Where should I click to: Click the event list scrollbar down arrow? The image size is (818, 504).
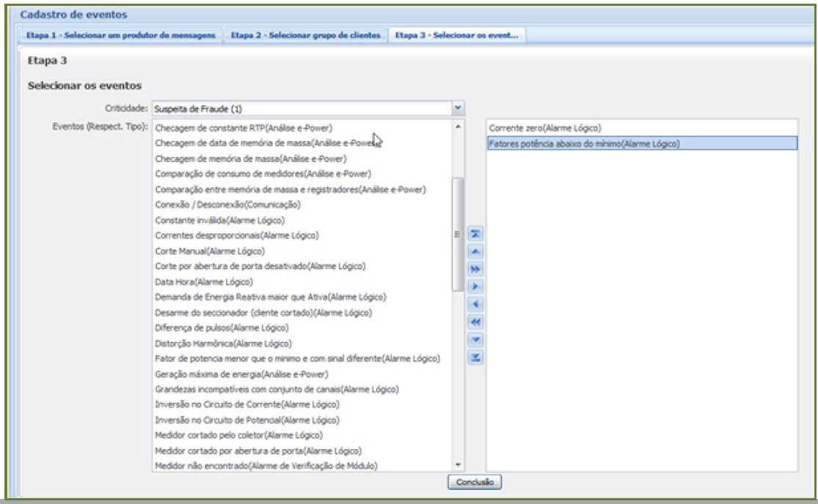(458, 465)
